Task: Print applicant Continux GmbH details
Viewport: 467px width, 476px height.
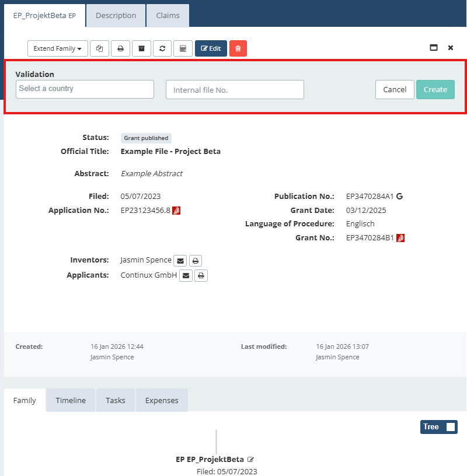Action: 201,276
